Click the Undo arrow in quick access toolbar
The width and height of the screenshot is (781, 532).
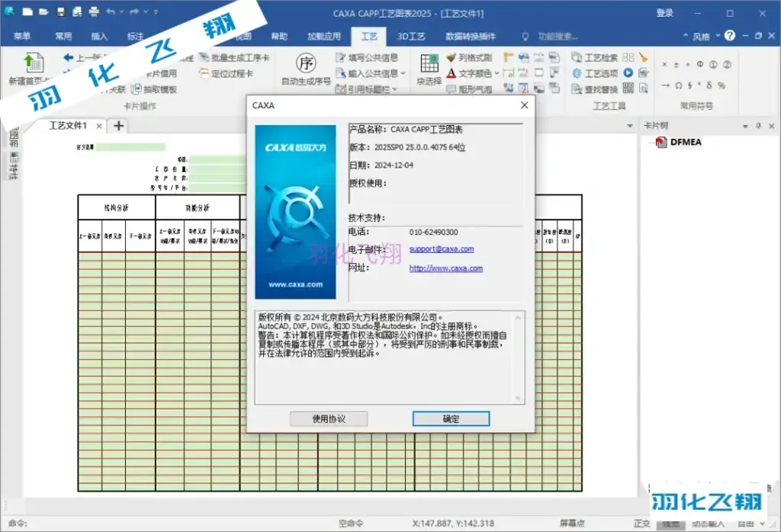(110, 12)
